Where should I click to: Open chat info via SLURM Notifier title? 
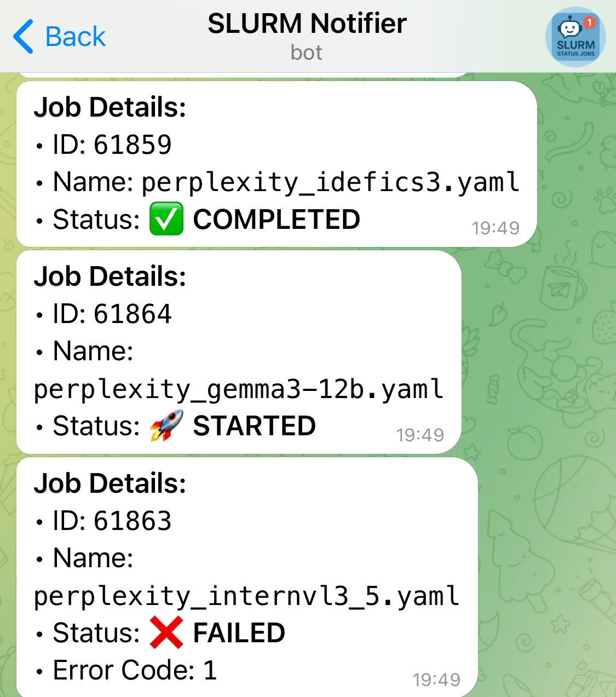pos(307,24)
